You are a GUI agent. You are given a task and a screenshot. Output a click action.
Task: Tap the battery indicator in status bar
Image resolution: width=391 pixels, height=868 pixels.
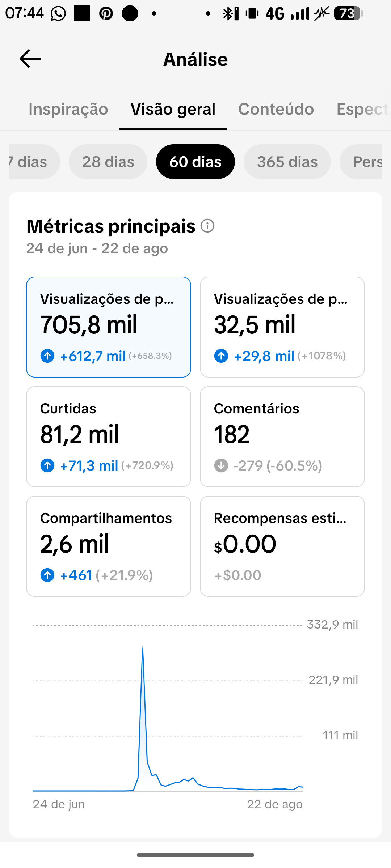pos(348,14)
